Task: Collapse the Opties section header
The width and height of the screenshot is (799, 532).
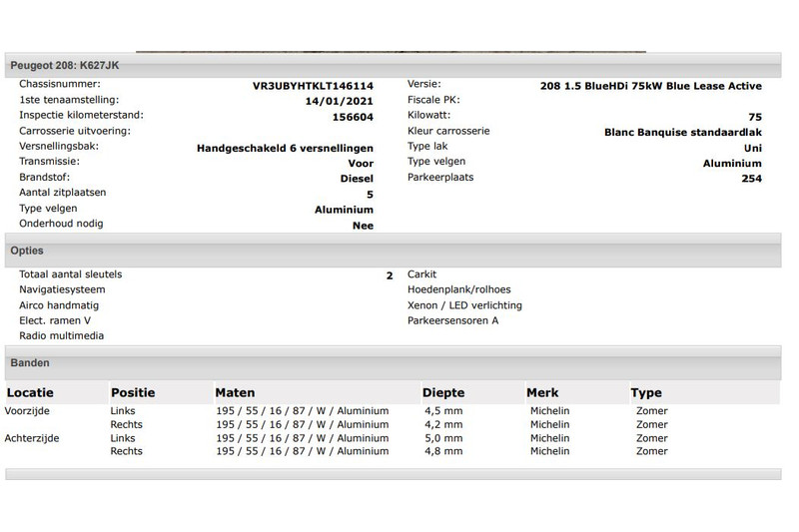Action: coord(27,251)
